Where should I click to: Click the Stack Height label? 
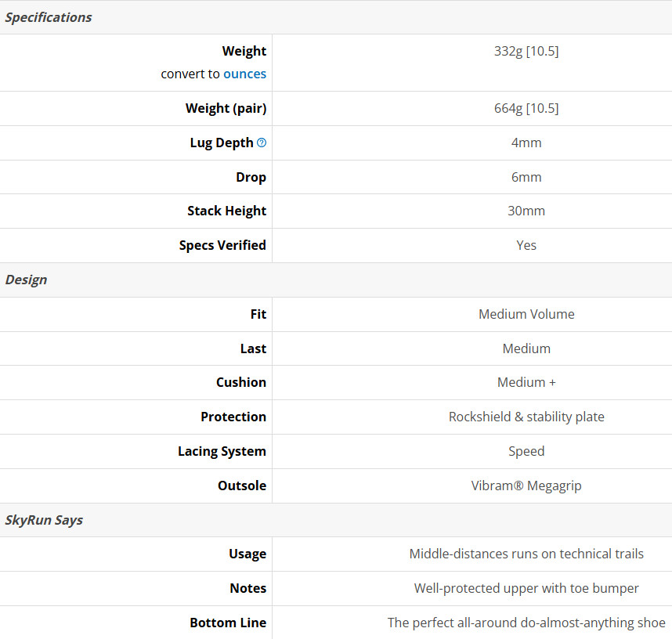[x=226, y=211]
